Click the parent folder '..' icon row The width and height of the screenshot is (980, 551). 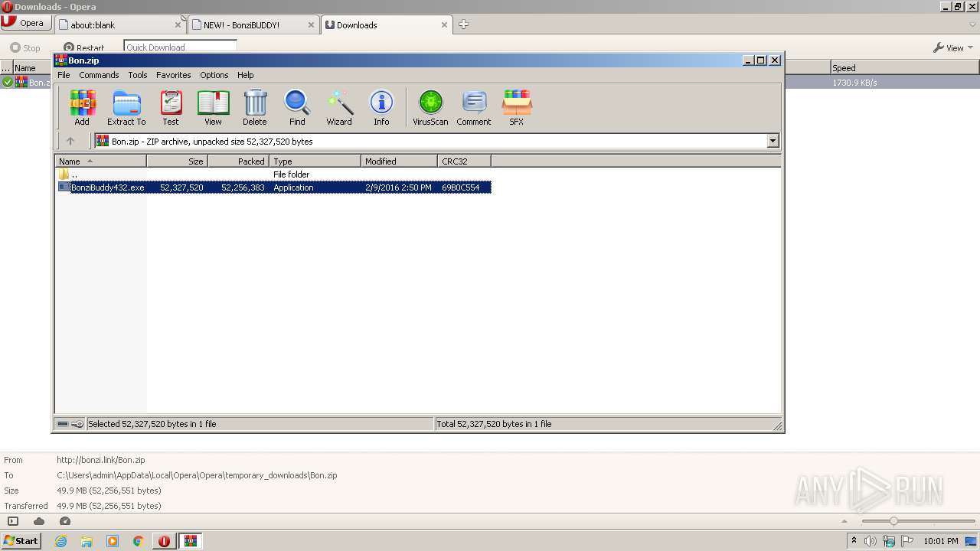tap(274, 174)
